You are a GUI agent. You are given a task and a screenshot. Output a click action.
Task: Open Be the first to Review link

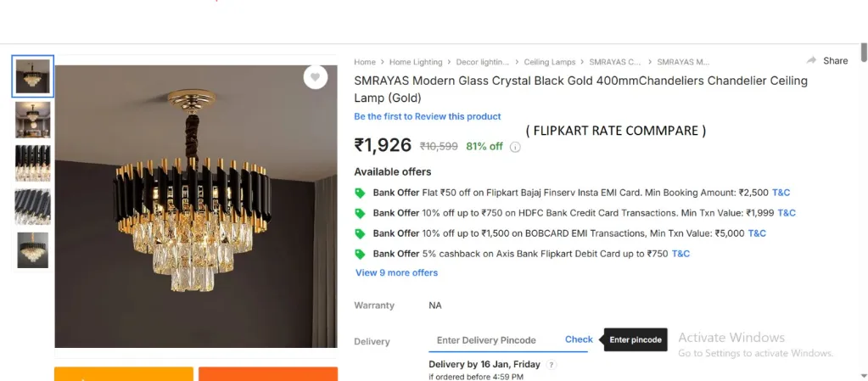point(428,116)
